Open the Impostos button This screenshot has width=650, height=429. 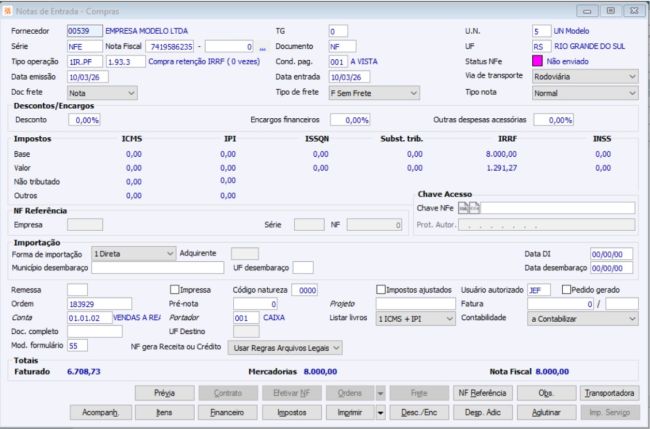coord(292,412)
